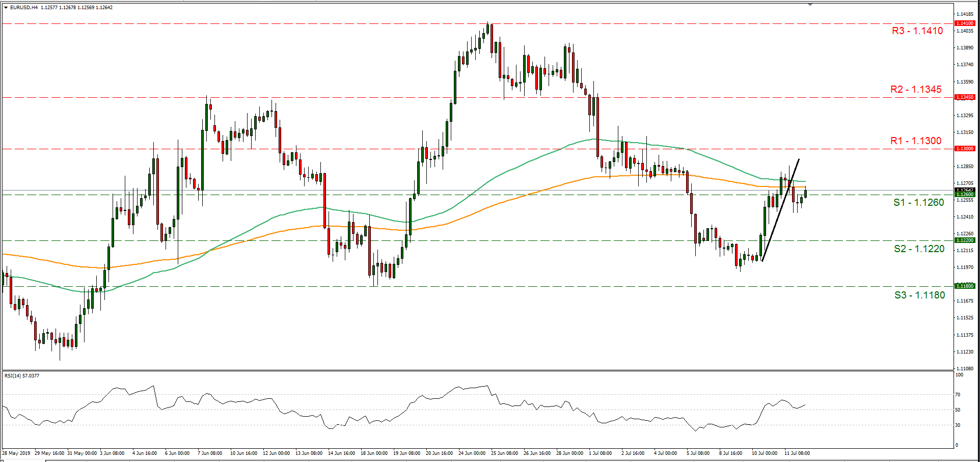Click the S1 - 1.1260 support label
Screen dimensions: 980x462
(919, 203)
